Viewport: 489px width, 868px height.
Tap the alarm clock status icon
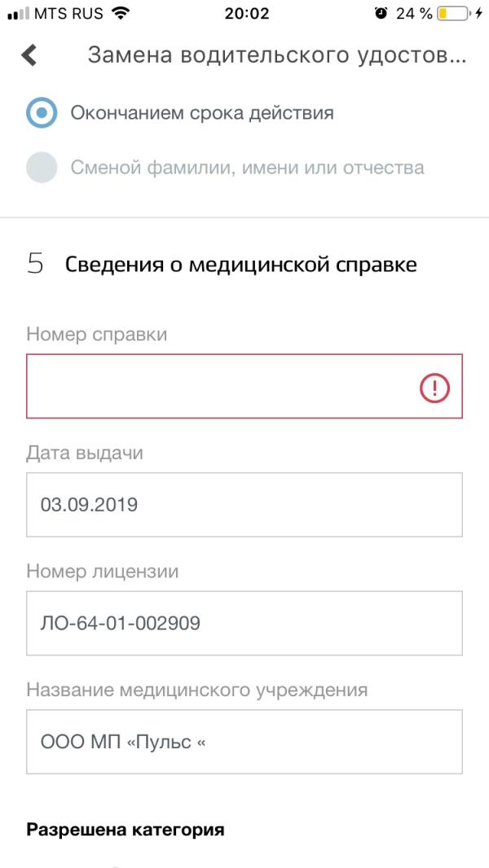(381, 13)
